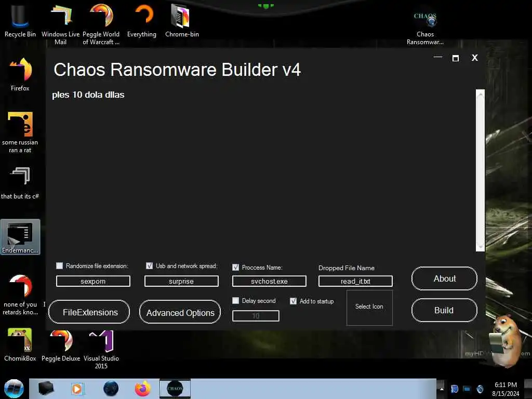This screenshot has height=399, width=532.
Task: Maximize the Chaos Ransomware Builder window
Action: [456, 58]
